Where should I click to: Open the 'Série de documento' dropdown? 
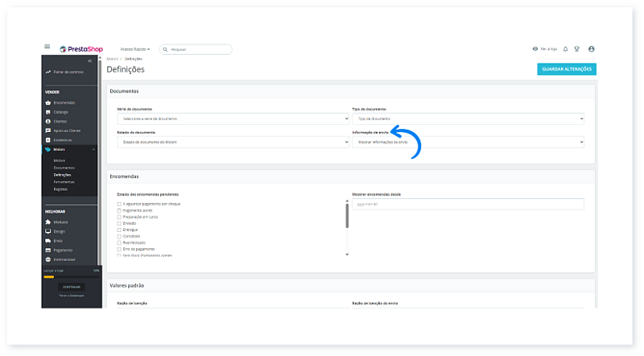pyautogui.click(x=228, y=118)
